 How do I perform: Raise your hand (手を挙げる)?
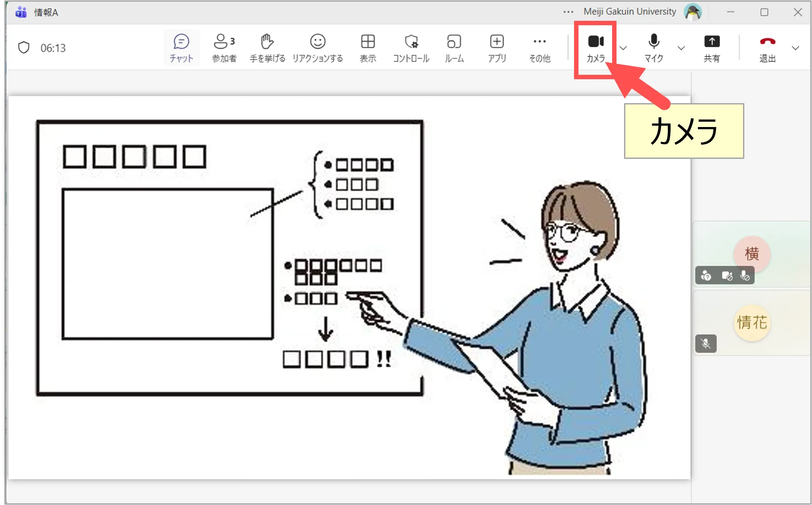point(267,48)
